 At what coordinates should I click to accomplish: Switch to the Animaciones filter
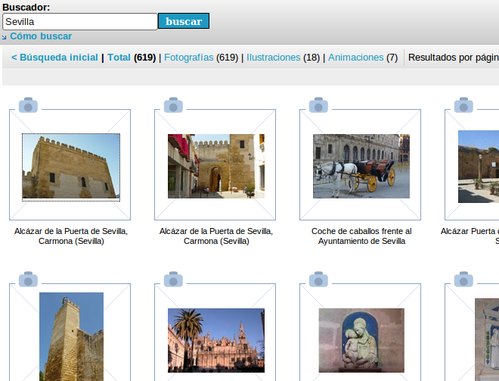tap(356, 57)
